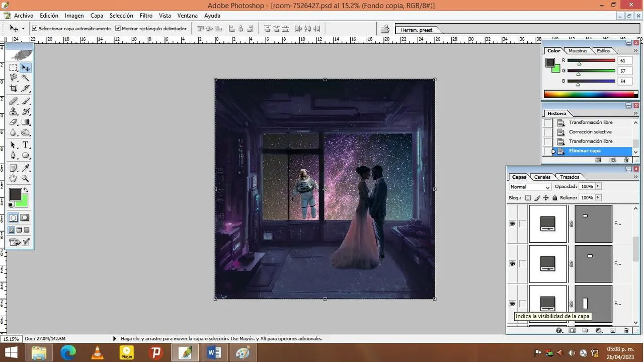Add layer style at Layers panel bottom
Image resolution: width=644 pixels, height=362 pixels.
[x=559, y=331]
